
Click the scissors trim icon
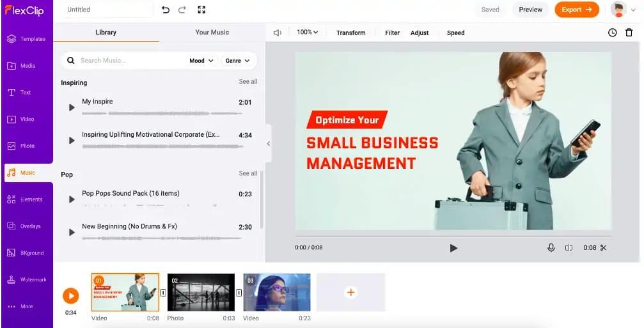click(x=603, y=247)
